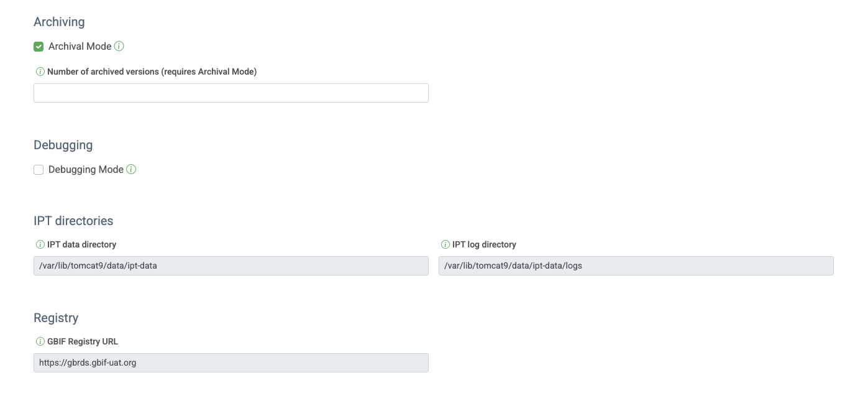Click the GBIF Registry URL field
This screenshot has height=411, width=868.
tap(231, 363)
